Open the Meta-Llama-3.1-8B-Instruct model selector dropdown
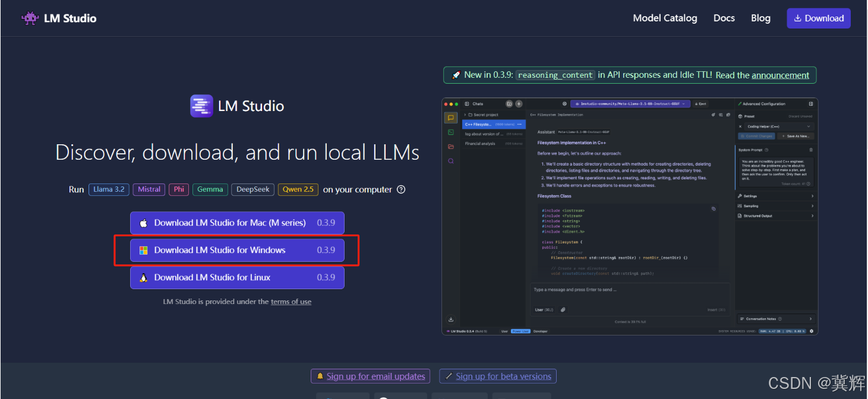 point(631,104)
